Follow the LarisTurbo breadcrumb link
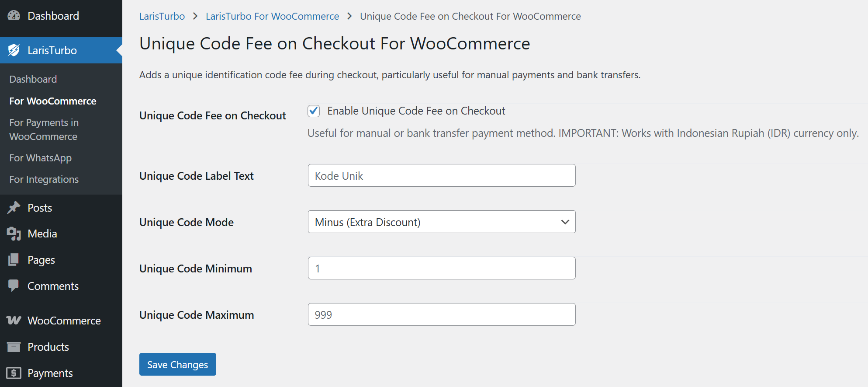Screen dimensions: 868x387 [162, 16]
